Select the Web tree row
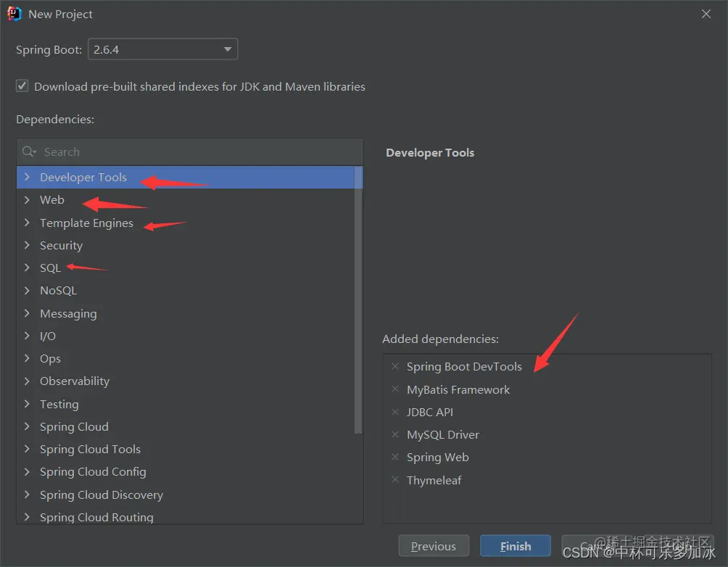Viewport: 728px width, 567px height. [185, 199]
